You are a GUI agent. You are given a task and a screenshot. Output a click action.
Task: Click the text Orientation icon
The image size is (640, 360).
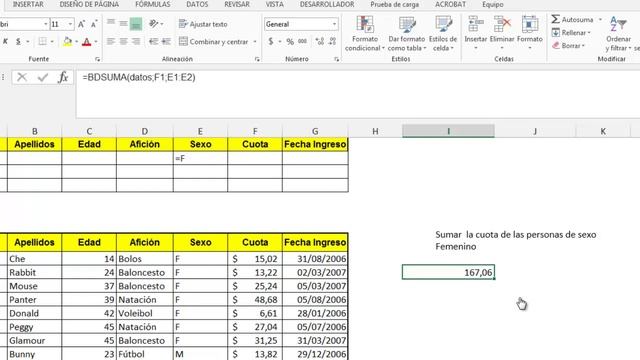[153, 24]
